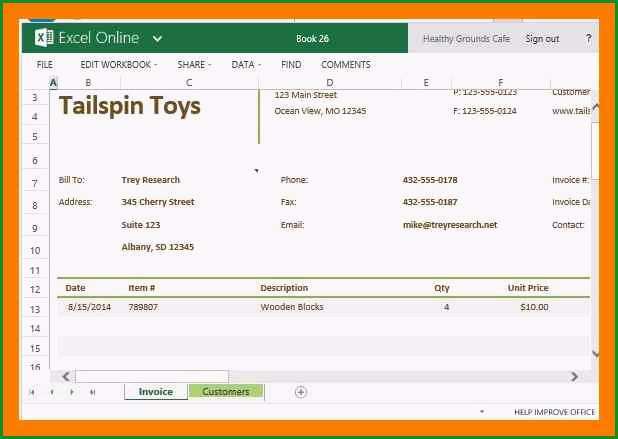This screenshot has width=618, height=439.
Task: Switch to the Invoice sheet tab
Action: pyautogui.click(x=156, y=392)
